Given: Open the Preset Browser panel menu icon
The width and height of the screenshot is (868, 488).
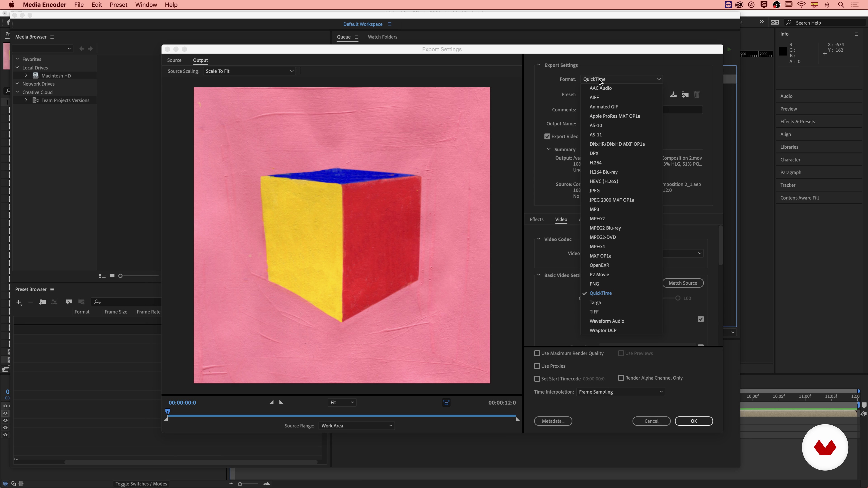Looking at the screenshot, I should point(52,290).
